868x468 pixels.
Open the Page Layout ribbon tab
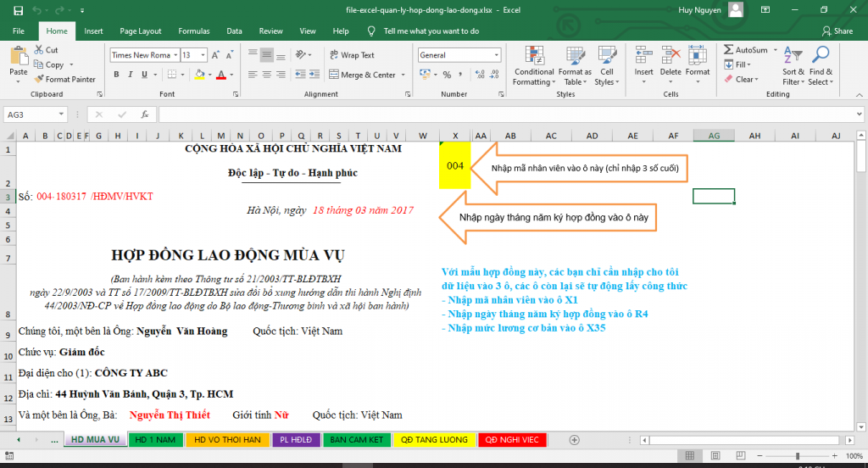point(140,31)
